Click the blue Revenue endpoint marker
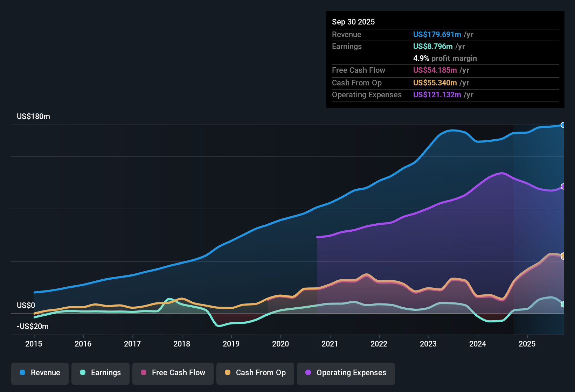This screenshot has width=575, height=392. pyautogui.click(x=563, y=125)
